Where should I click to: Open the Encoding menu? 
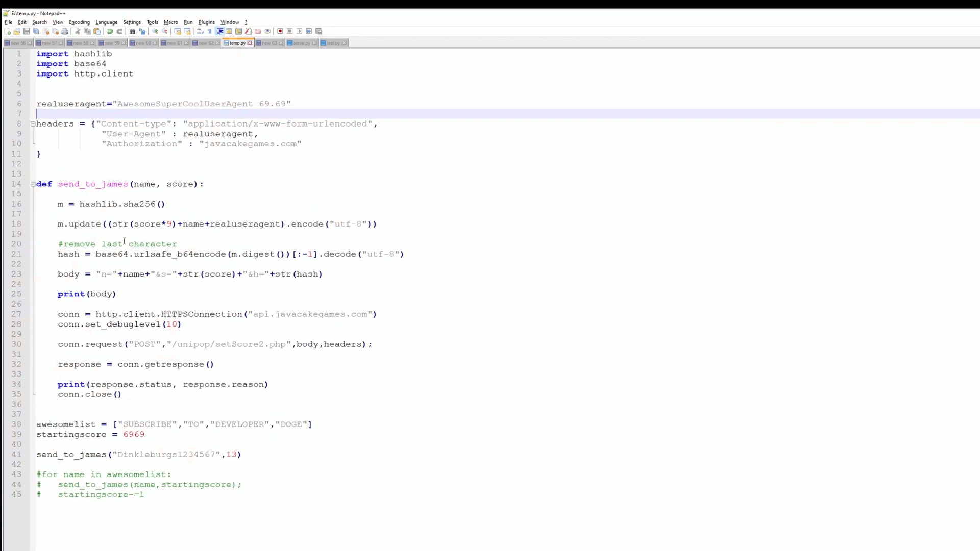[x=79, y=22]
